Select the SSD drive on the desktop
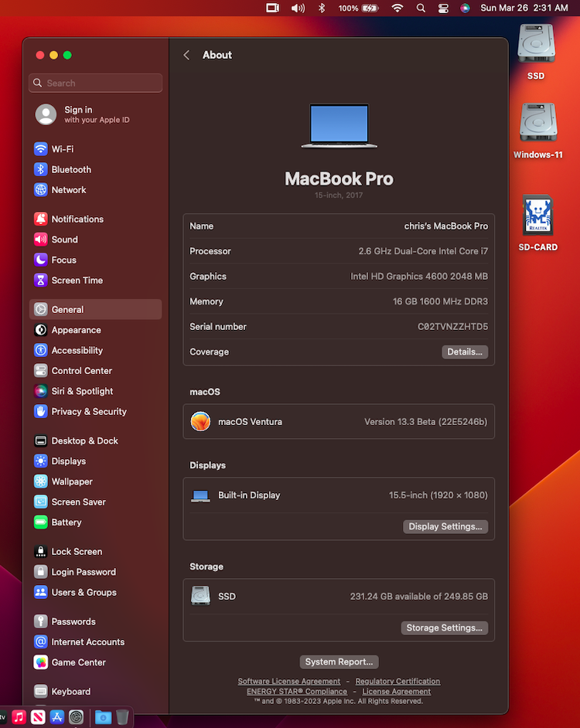Viewport: 580px width, 728px height. tap(537, 52)
